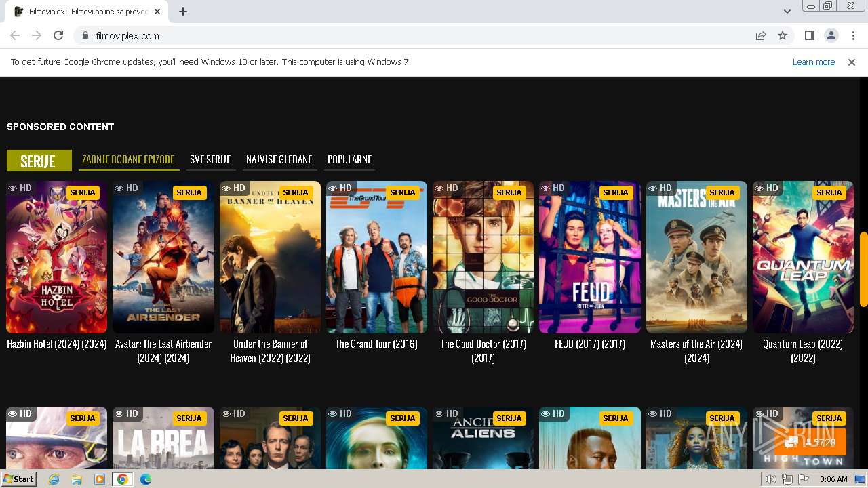This screenshot has height=488, width=868.
Task: Launch Internet Explorer from taskbar
Action: 54,479
